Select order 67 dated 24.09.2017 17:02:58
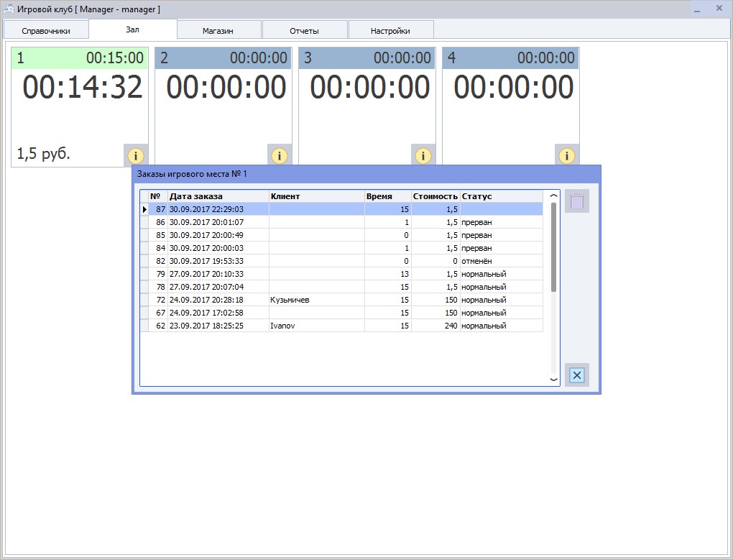This screenshot has height=560, width=733. [x=342, y=313]
